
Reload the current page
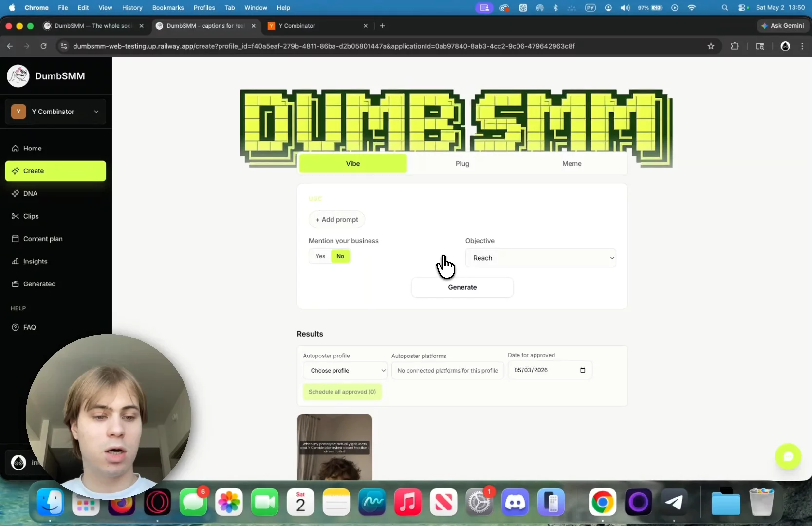coord(43,46)
